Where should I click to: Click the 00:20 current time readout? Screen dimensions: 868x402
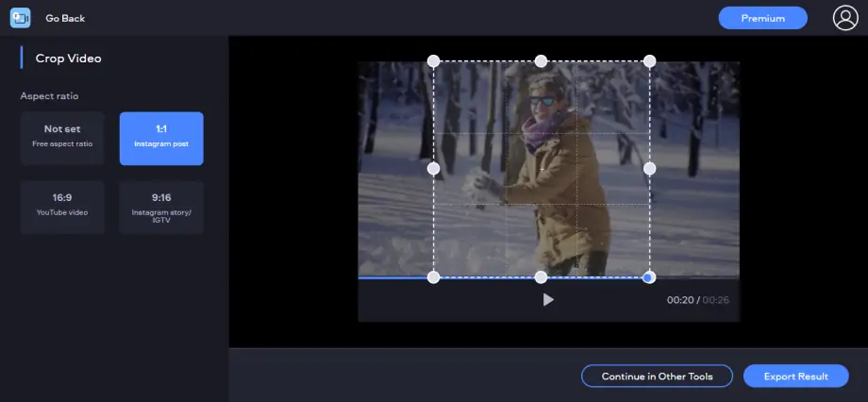pos(680,300)
